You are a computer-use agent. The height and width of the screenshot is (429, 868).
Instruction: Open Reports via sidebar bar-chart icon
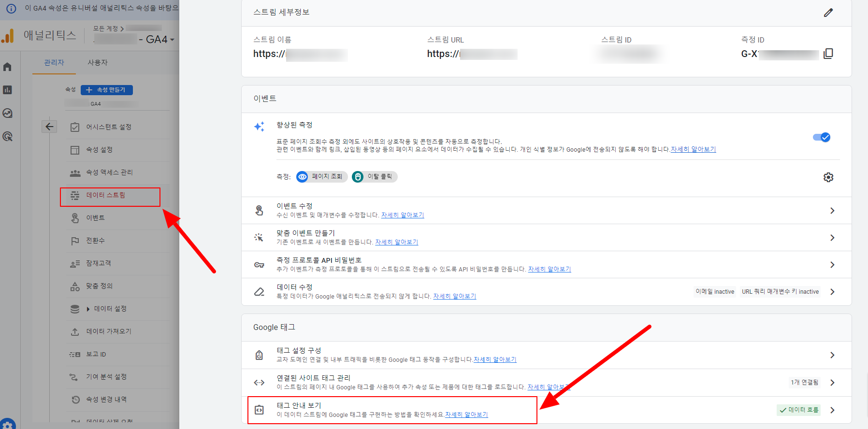[7, 90]
